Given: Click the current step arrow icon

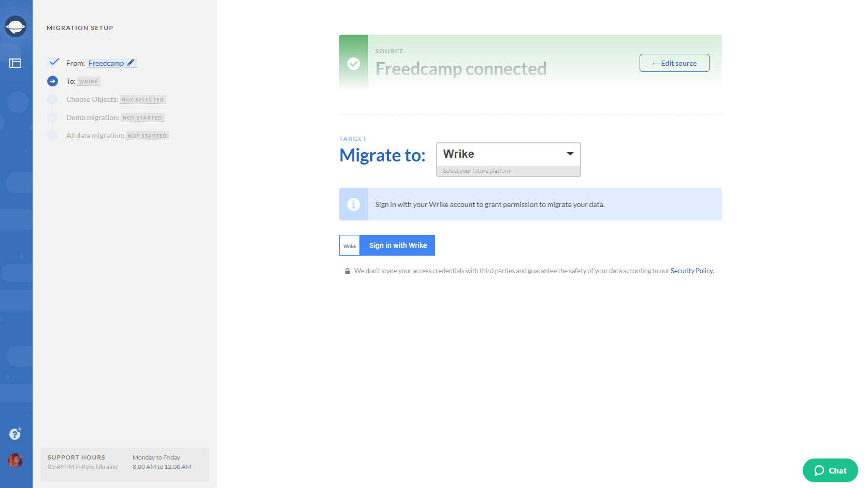Looking at the screenshot, I should point(53,81).
